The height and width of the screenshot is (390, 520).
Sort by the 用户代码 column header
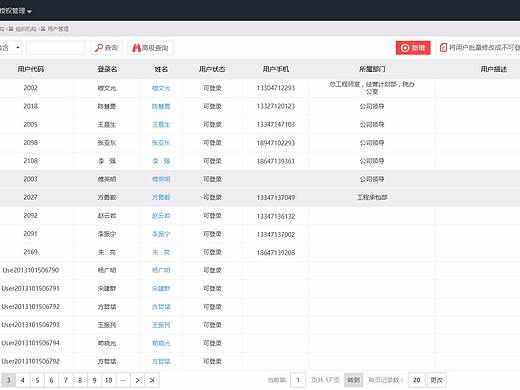coord(31,69)
